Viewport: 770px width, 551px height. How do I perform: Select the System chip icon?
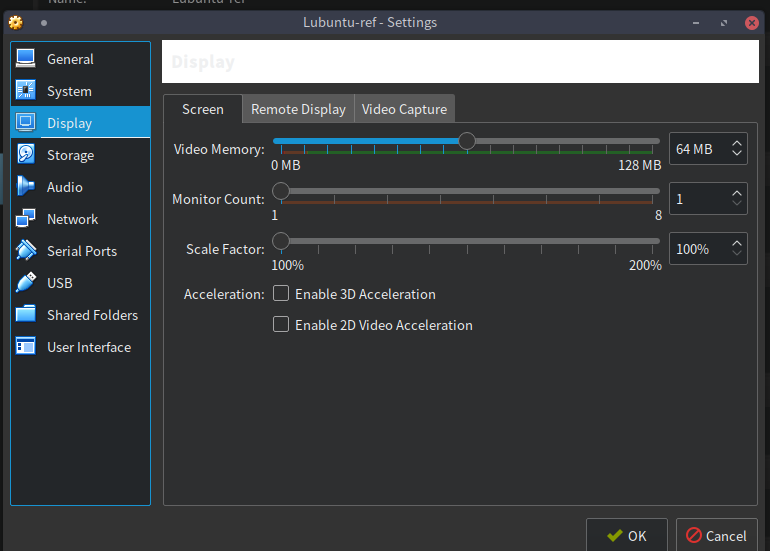[26, 91]
